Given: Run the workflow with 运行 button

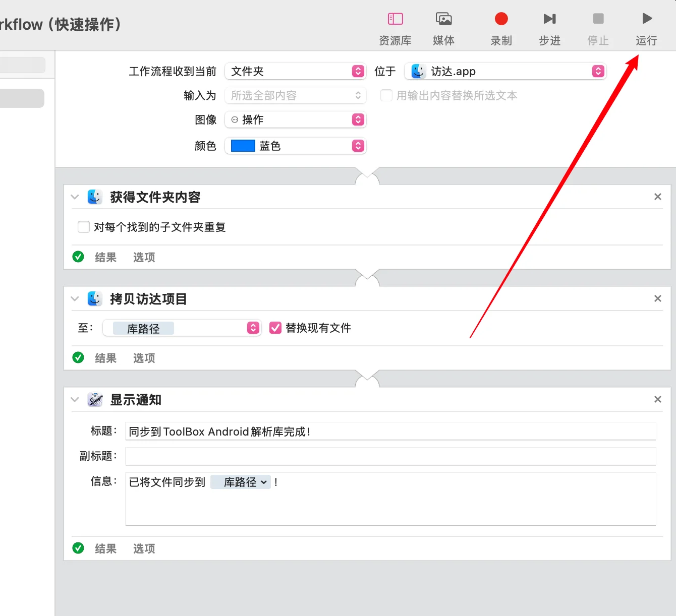Looking at the screenshot, I should click(646, 20).
